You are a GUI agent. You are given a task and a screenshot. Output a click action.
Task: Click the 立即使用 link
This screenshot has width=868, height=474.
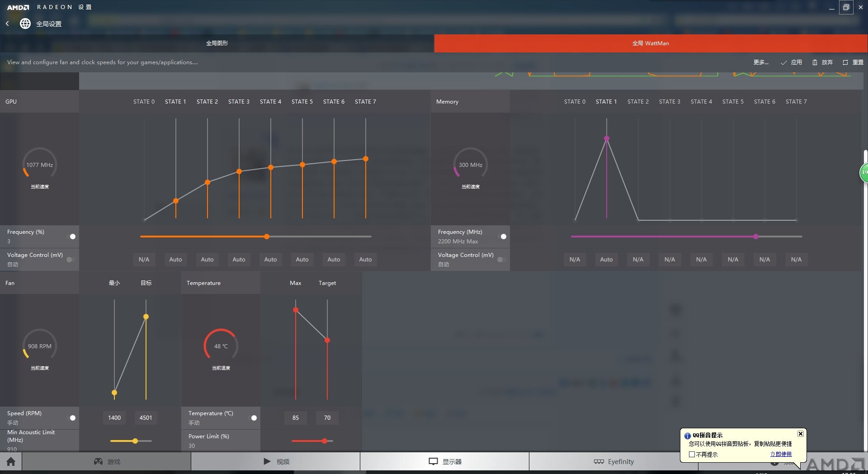(781, 455)
